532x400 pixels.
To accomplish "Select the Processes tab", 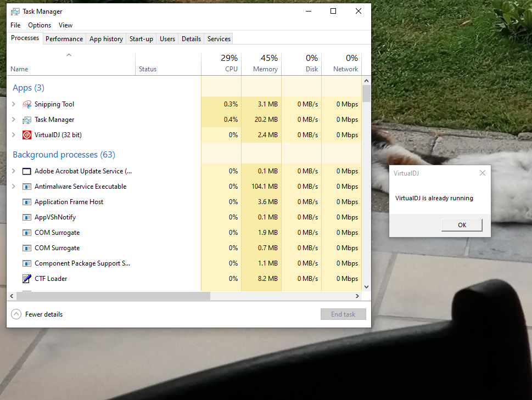I will tap(25, 38).
